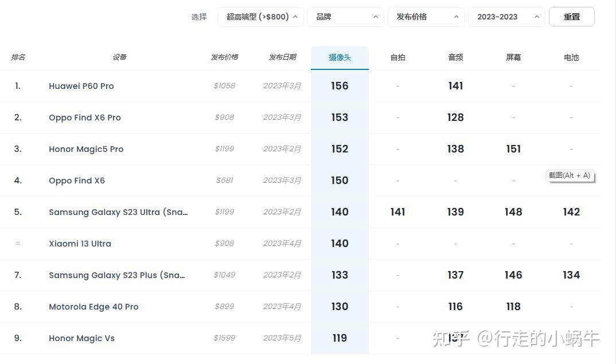Switch to the 摄像头 camera tab
The height and width of the screenshot is (364, 616).
pos(340,57)
